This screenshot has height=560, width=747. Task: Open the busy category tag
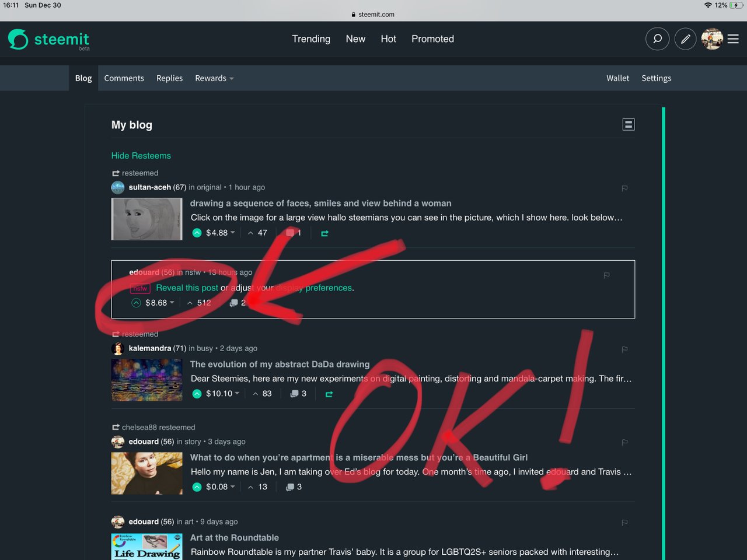click(x=205, y=348)
